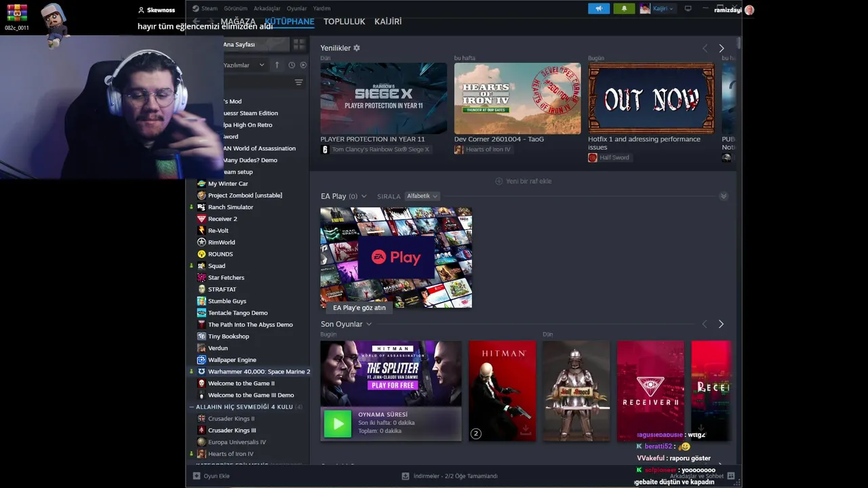Click the Wallpaper Engine icon in list
This screenshot has width=868, height=488.
click(x=201, y=360)
